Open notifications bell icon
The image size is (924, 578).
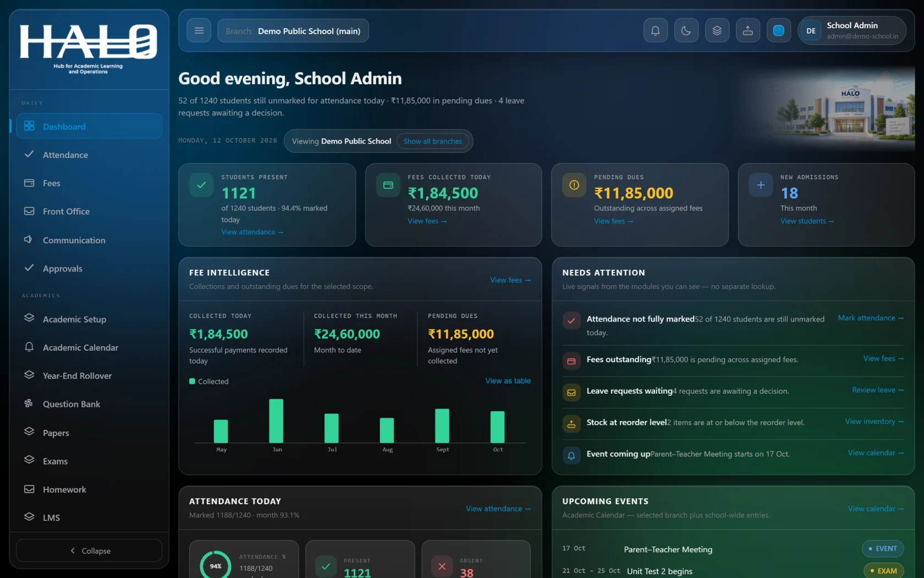655,31
